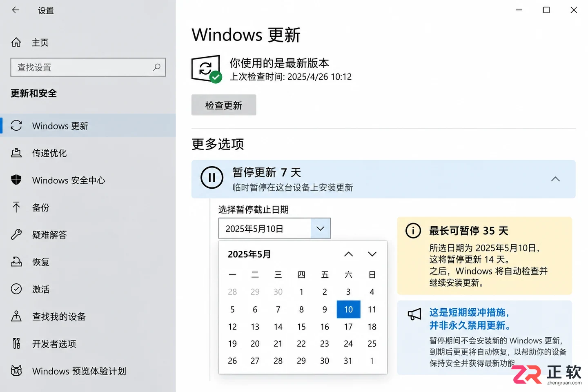The width and height of the screenshot is (588, 392).
Task: Minimize the Settings window
Action: (519, 10)
